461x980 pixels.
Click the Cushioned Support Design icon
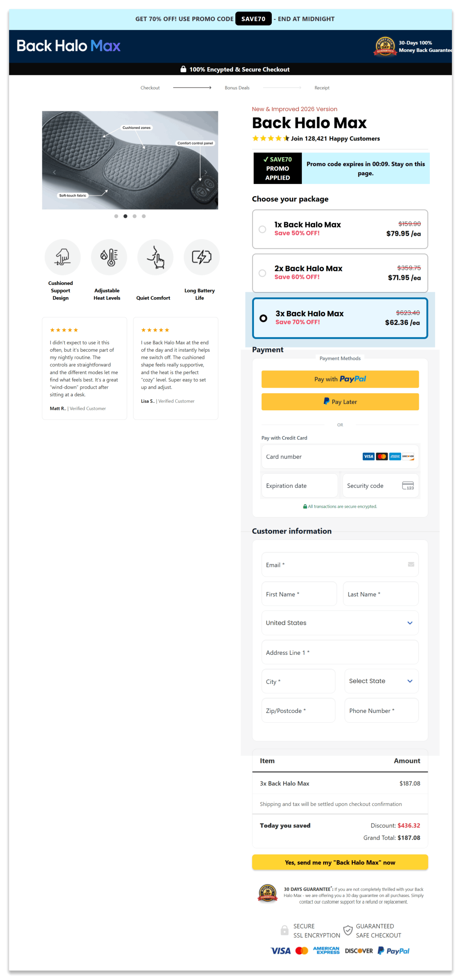tap(62, 257)
